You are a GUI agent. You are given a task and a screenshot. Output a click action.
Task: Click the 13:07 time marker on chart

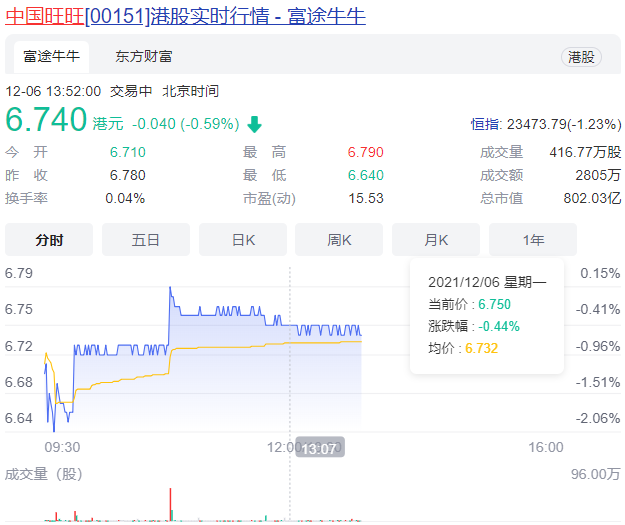[x=322, y=448]
